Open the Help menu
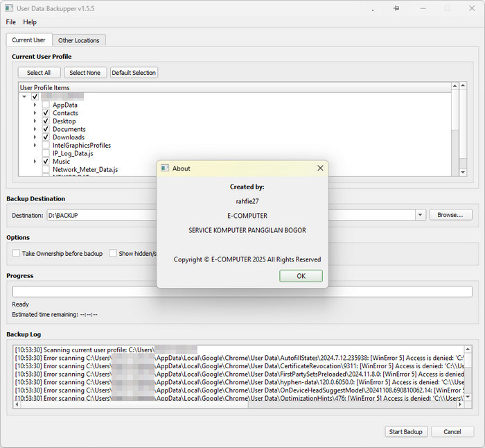Viewport: 485px width, 448px height. pos(30,22)
